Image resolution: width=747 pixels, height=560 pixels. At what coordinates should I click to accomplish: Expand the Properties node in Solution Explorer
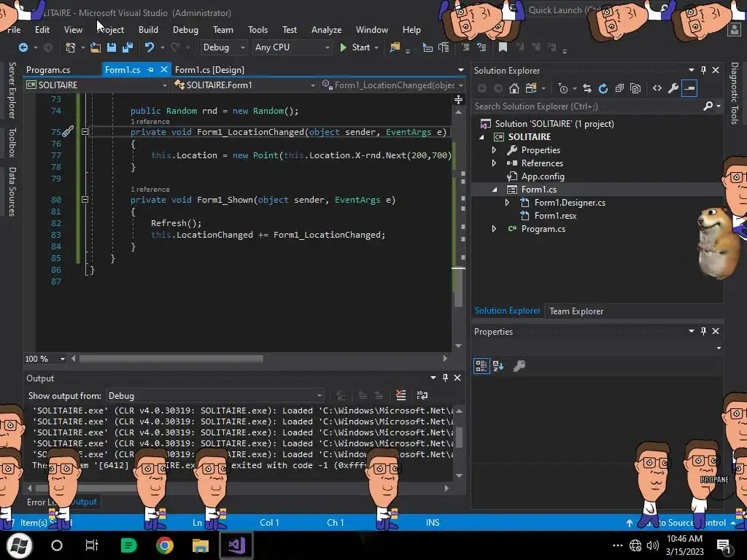[x=494, y=150]
